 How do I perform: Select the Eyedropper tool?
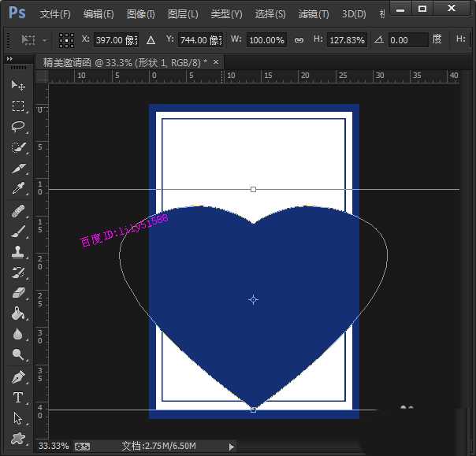[x=18, y=189]
